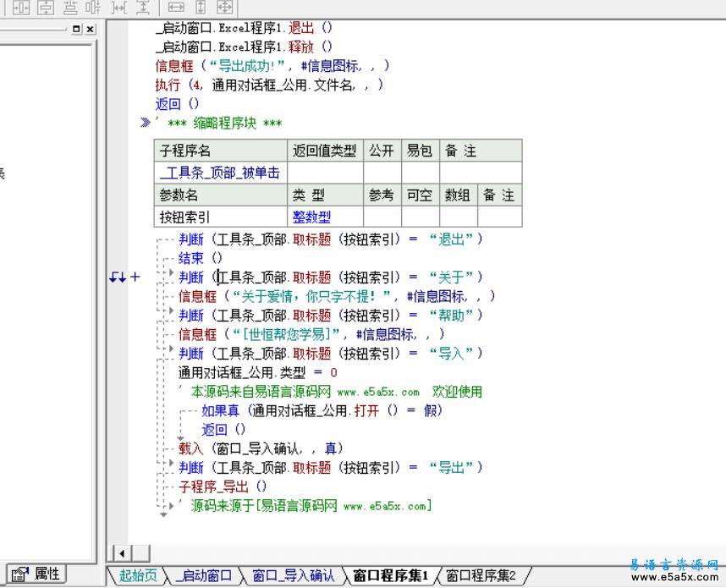Click the 载入 (窗口_导入确认, , 真) line
The image size is (726, 588).
261,448
